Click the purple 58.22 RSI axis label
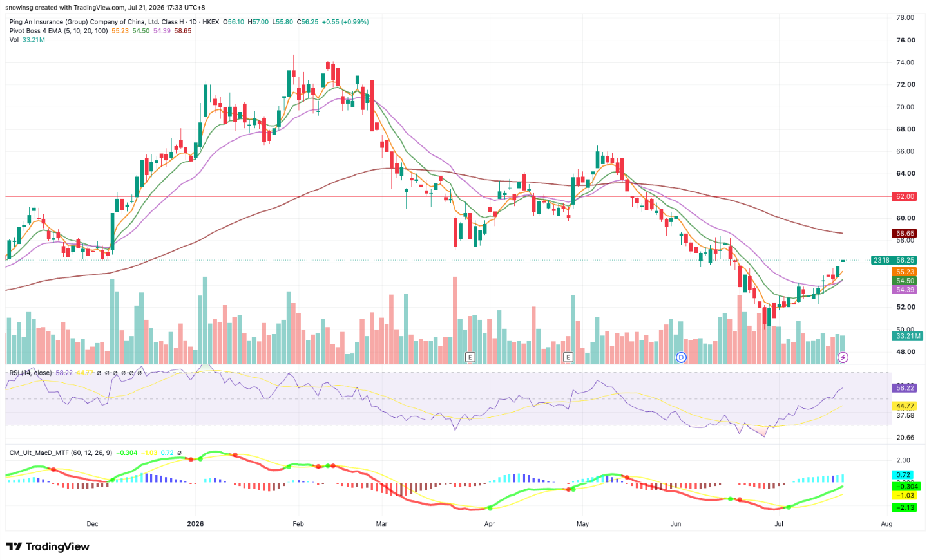The image size is (929, 560). [x=905, y=387]
